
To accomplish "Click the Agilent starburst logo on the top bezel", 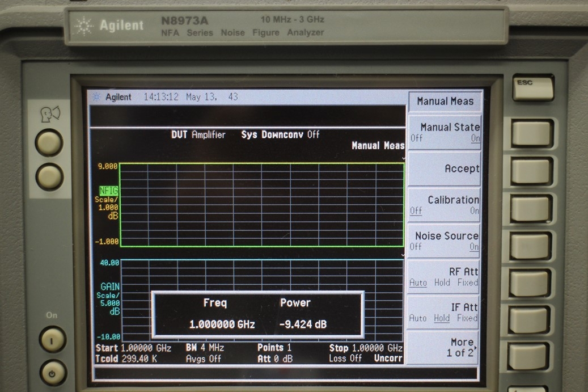I will tap(83, 26).
